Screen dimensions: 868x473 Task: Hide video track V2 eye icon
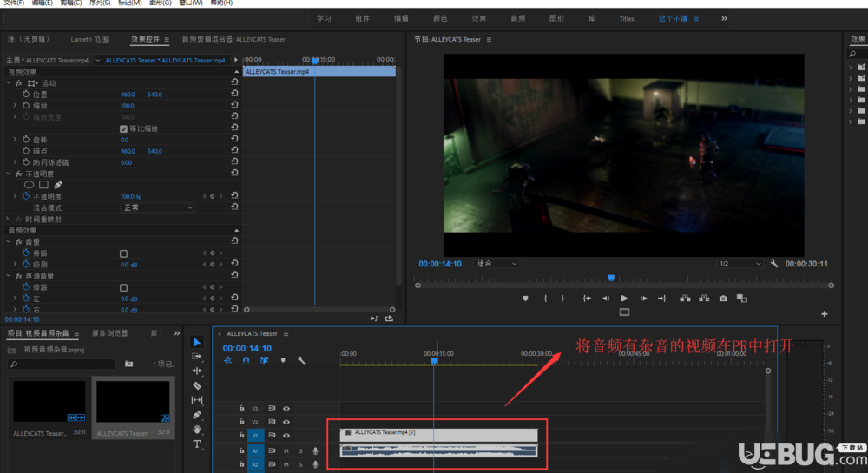click(x=286, y=422)
